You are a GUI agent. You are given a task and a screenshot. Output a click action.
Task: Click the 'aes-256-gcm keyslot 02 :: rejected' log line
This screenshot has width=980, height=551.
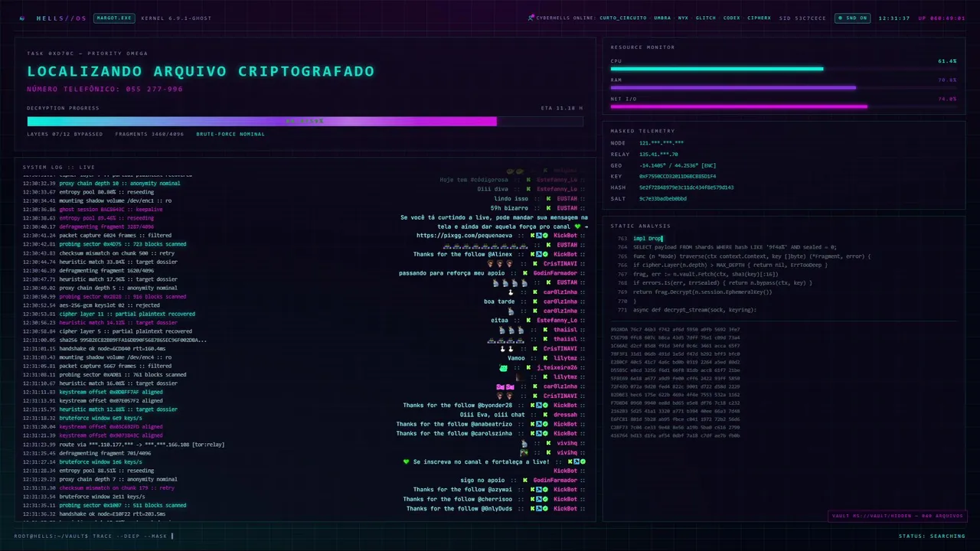(x=91, y=305)
